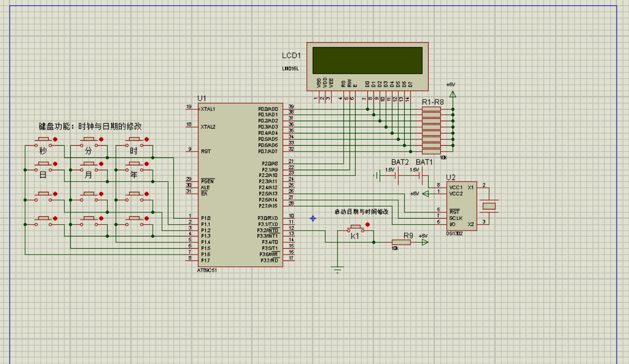The height and width of the screenshot is (364, 629).
Task: Click the P3.7/RD pin label
Action: point(269,260)
